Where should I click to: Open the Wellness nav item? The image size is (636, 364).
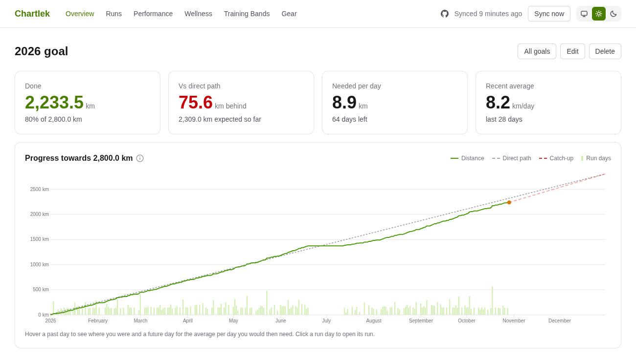coord(198,14)
